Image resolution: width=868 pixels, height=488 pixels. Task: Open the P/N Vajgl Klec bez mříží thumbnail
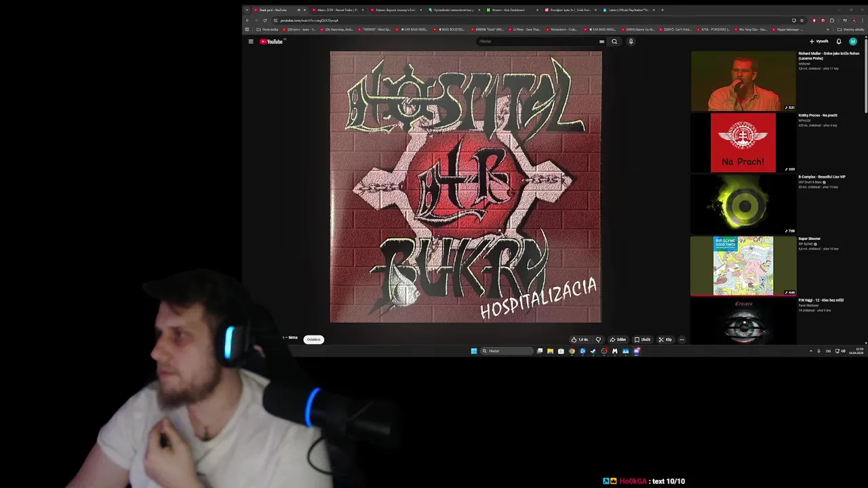743,321
